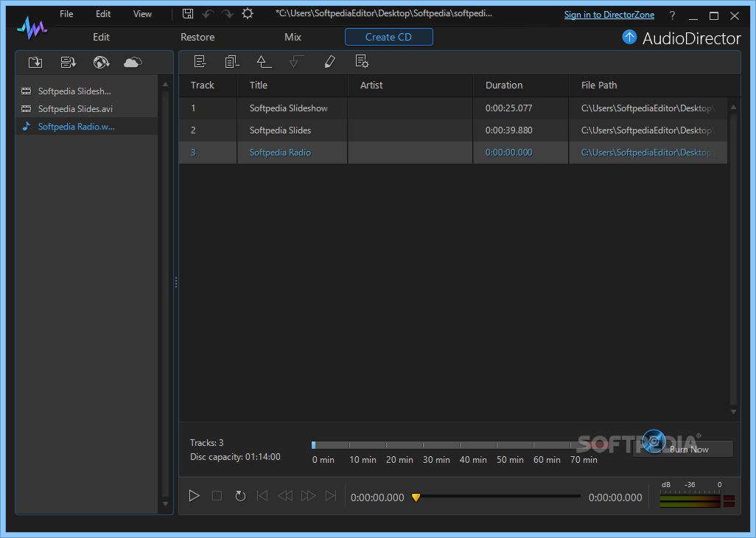Click the dB volume level meter
This screenshot has width=756, height=538.
697,500
